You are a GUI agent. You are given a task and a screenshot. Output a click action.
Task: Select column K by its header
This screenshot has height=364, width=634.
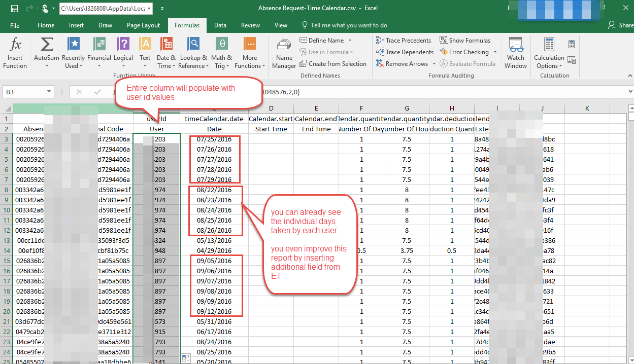[587, 108]
